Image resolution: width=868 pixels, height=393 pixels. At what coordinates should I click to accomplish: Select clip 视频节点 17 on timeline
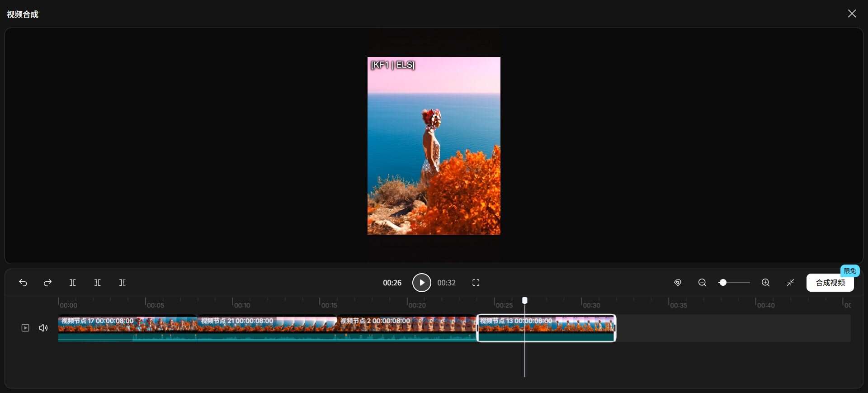[x=127, y=327]
